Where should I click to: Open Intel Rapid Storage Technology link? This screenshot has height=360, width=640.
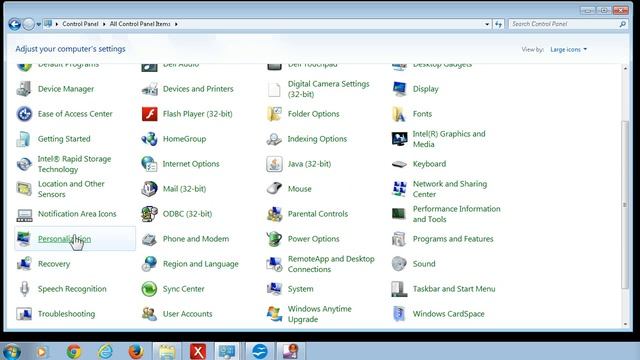coord(74,164)
